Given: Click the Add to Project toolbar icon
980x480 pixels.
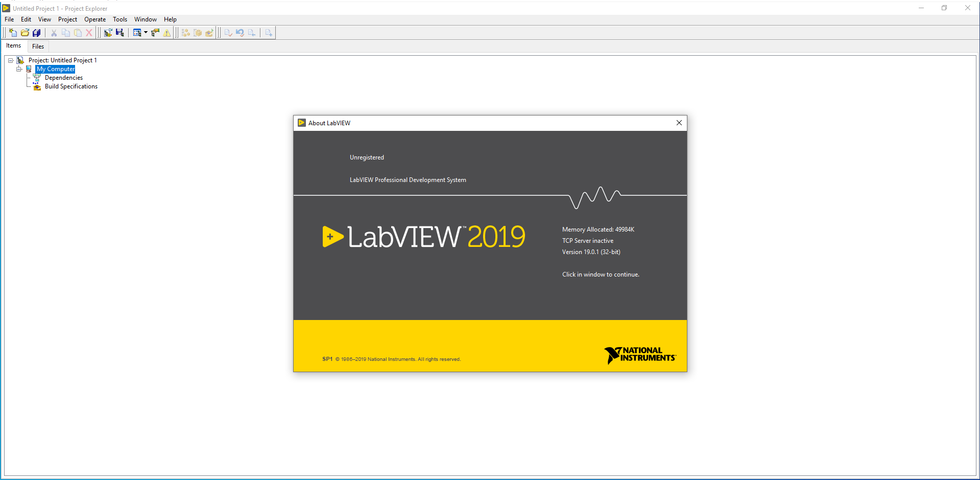Looking at the screenshot, I should 108,33.
